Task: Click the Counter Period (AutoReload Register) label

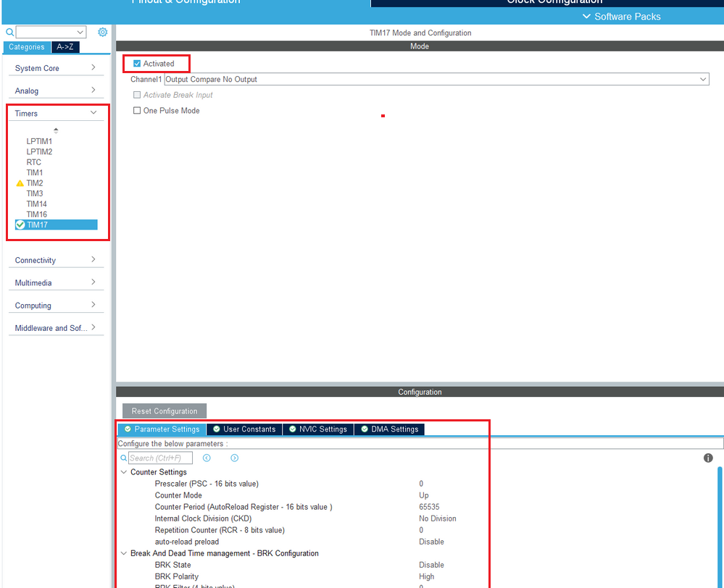Action: tap(244, 507)
